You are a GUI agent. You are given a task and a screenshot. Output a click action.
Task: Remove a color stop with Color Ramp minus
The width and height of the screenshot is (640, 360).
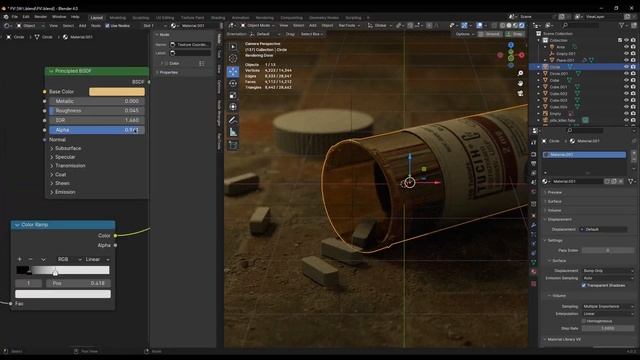coord(30,259)
